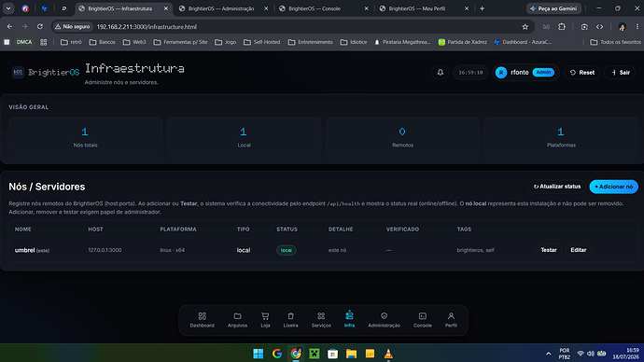Viewport: 644px width, 362px height.
Task: Expand the Chrome tab search dropdown
Action: click(8, 8)
